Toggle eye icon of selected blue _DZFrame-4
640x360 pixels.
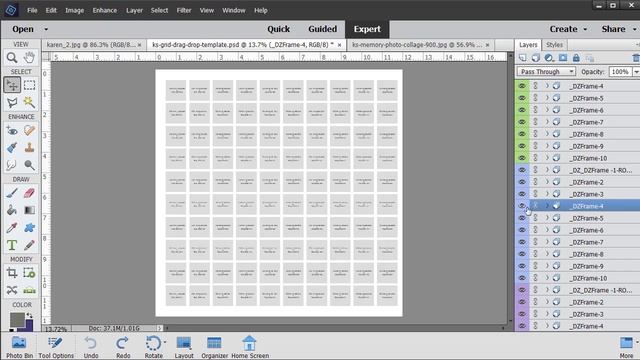[522, 206]
